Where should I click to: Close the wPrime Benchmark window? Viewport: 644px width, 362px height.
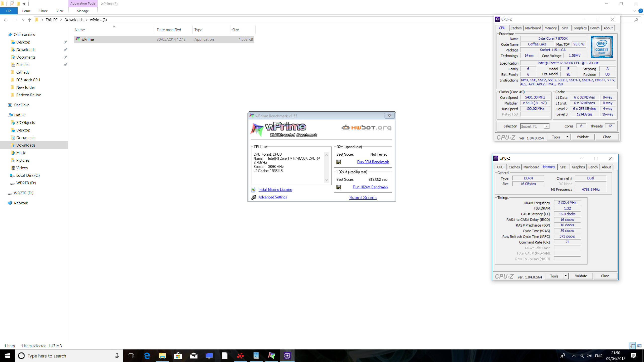(x=389, y=116)
